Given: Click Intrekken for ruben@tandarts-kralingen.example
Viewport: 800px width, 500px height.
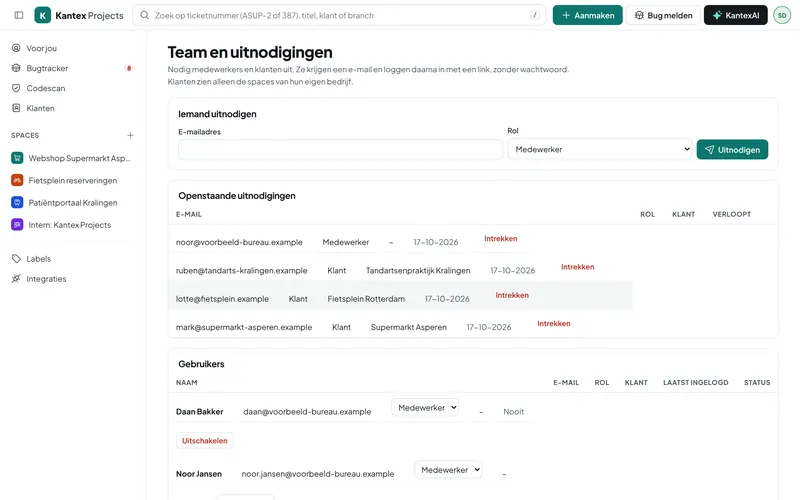Looking at the screenshot, I should click(x=578, y=267).
